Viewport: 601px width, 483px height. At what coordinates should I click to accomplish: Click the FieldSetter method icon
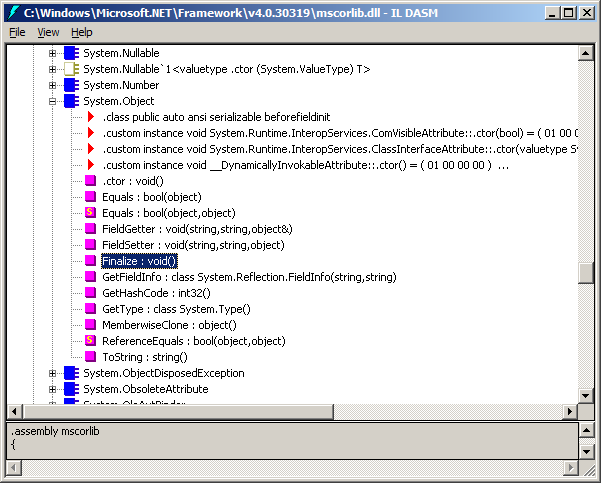[x=90, y=245]
